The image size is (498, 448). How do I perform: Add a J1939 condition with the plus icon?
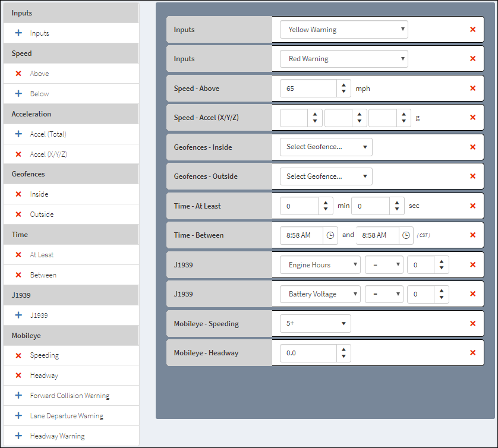pyautogui.click(x=18, y=315)
